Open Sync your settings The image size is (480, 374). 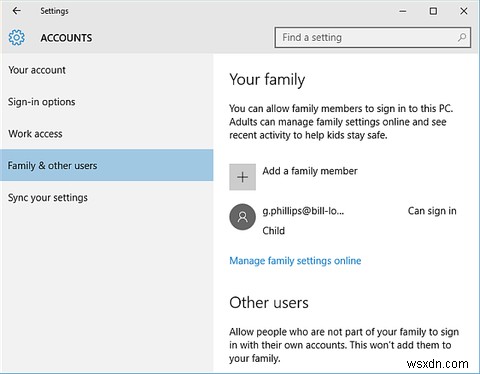tap(107, 197)
